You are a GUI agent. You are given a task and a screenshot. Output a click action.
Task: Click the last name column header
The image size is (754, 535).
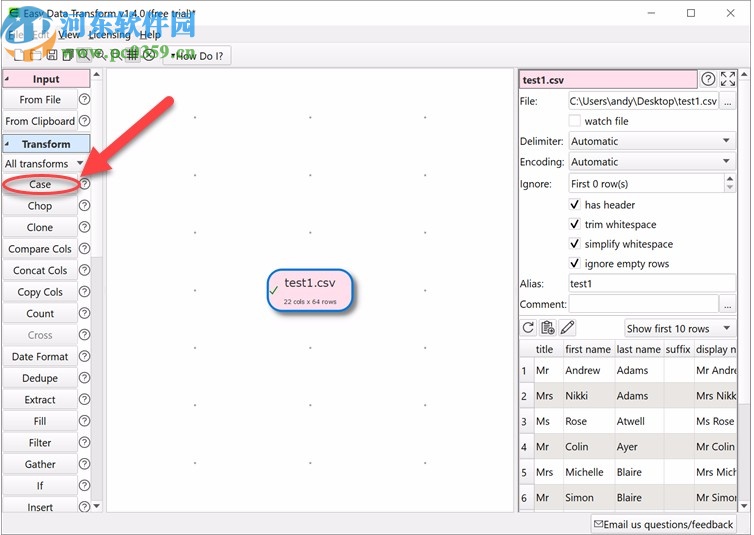(x=638, y=349)
